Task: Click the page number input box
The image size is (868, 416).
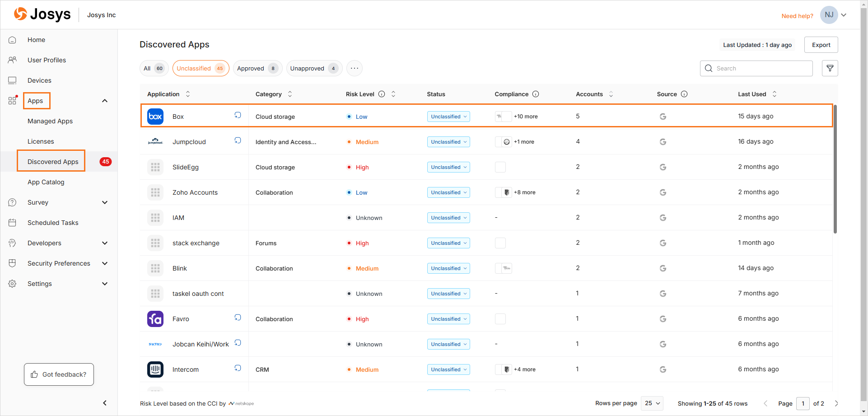Action: click(803, 403)
